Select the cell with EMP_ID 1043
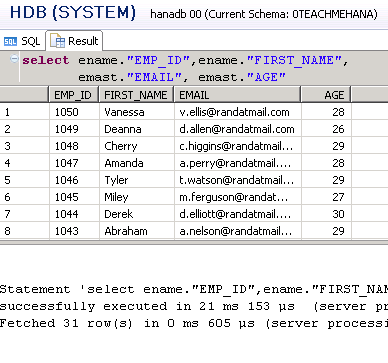Image resolution: width=388 pixels, height=363 pixels. click(x=74, y=231)
